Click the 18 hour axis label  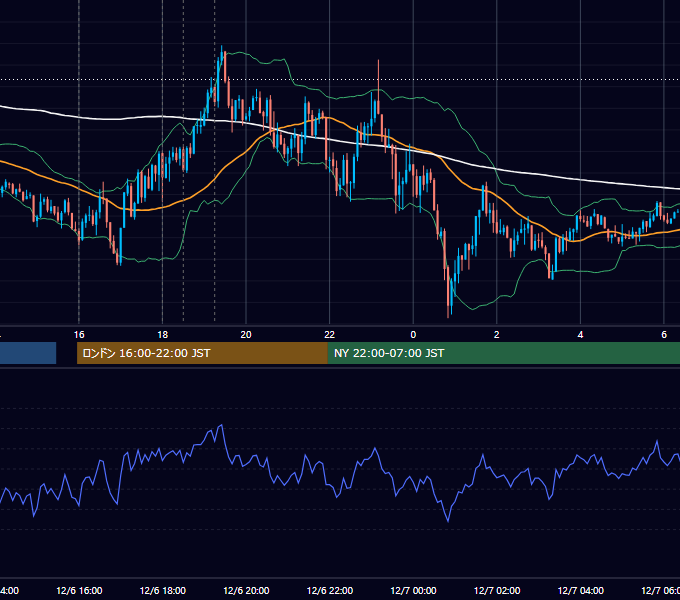163,335
